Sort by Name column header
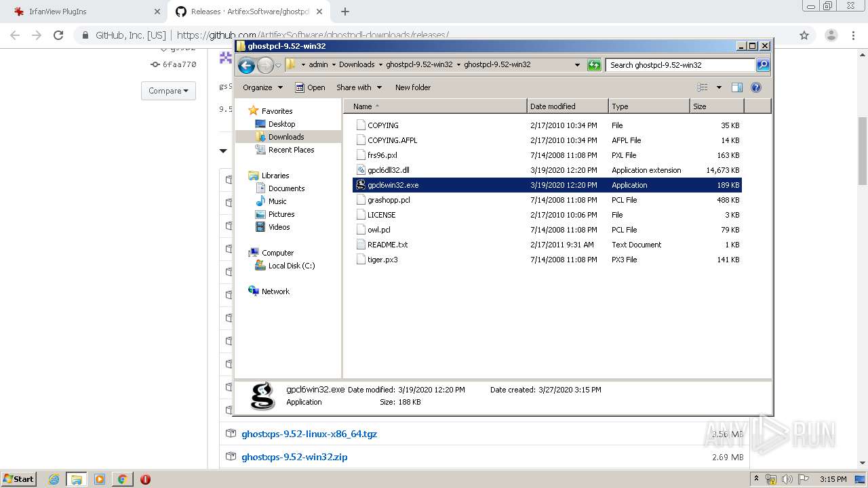 pos(435,106)
